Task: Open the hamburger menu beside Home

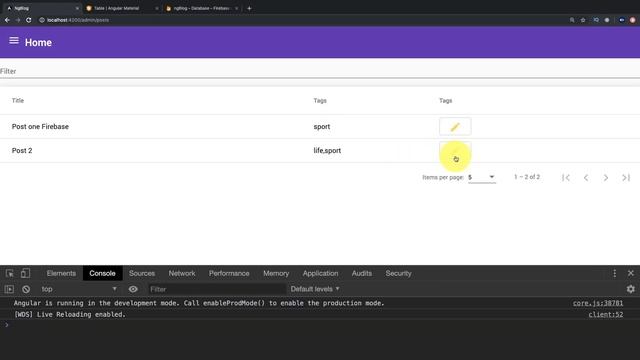Action: [14, 40]
